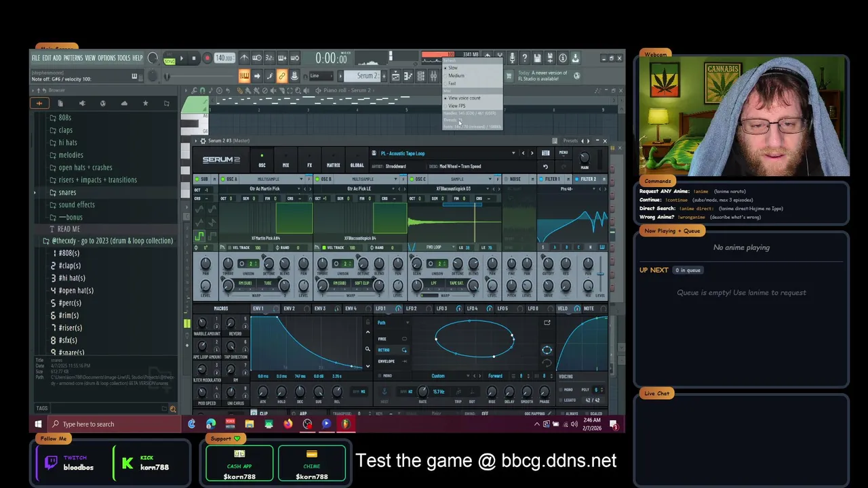Click the envelope lock icon
This screenshot has height=488, width=868.
coord(368,323)
